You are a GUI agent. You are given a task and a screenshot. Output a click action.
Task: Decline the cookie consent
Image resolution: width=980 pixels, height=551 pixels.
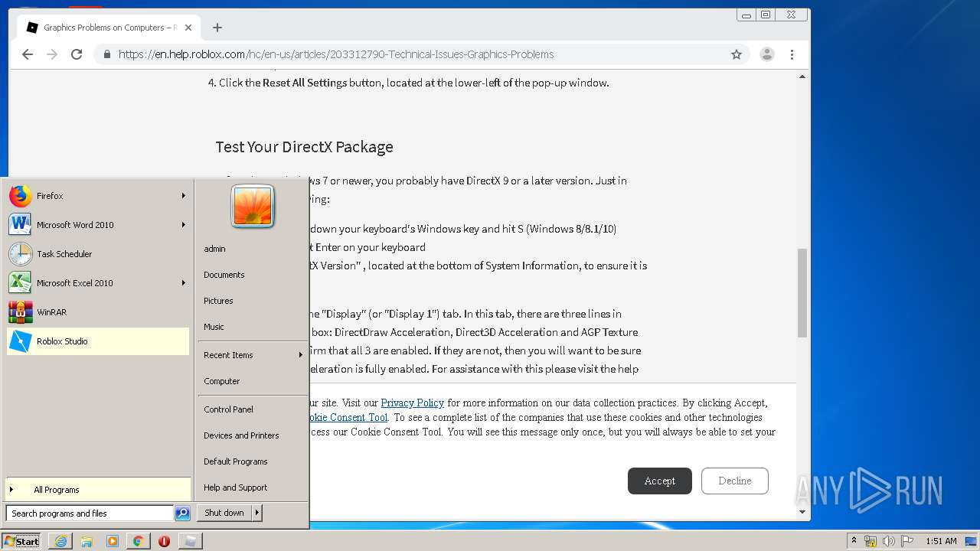tap(735, 481)
